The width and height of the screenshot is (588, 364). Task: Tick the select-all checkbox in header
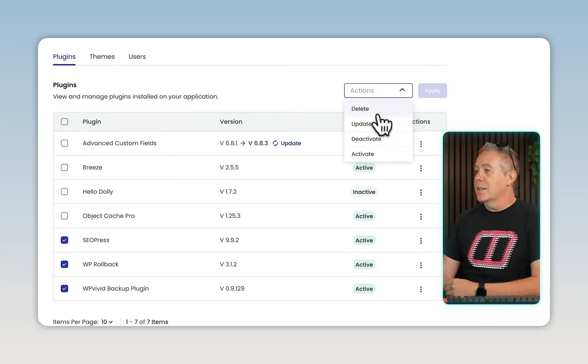(64, 122)
